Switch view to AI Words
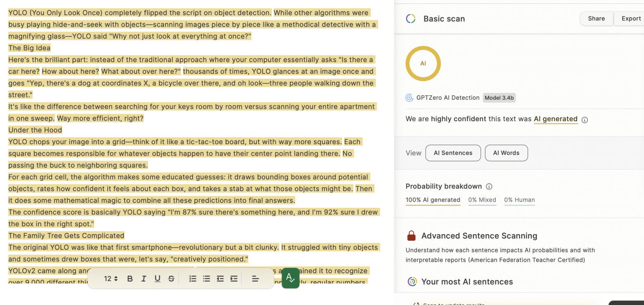This screenshot has width=644, height=305. (x=506, y=153)
